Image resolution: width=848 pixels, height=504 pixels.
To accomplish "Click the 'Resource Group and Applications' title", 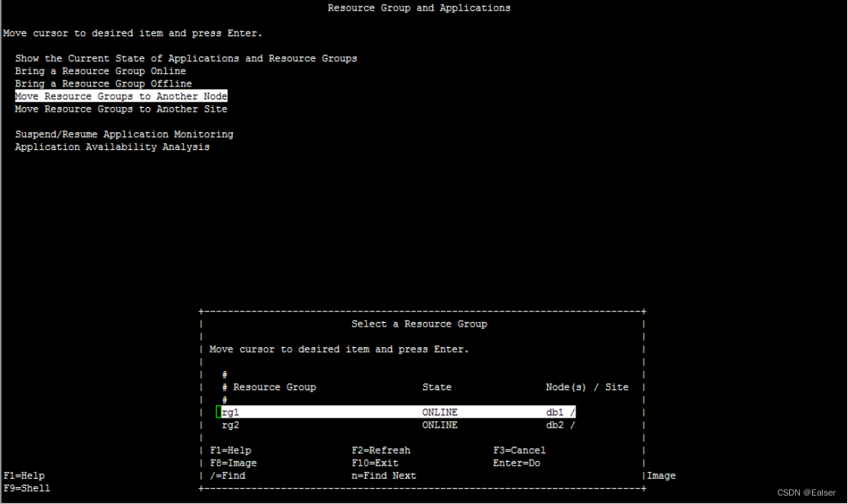I will point(419,8).
